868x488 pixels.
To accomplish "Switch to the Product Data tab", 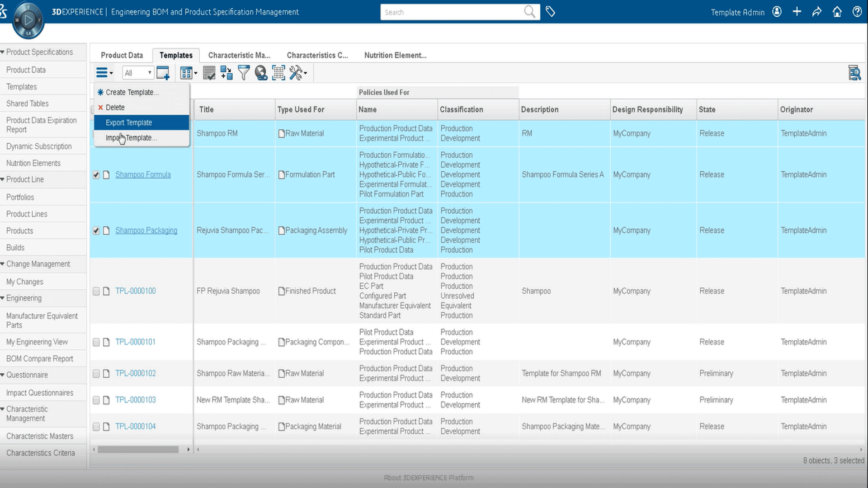I will tap(122, 55).
